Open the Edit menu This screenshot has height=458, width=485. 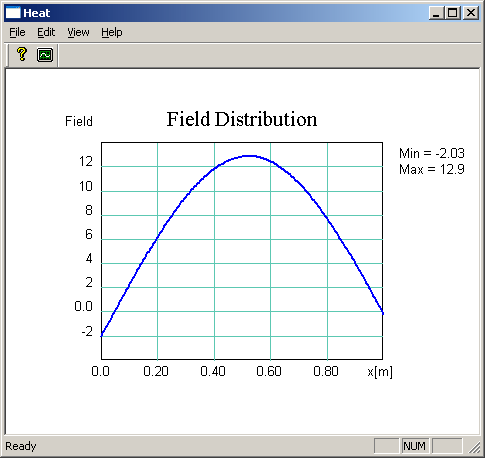pos(46,32)
